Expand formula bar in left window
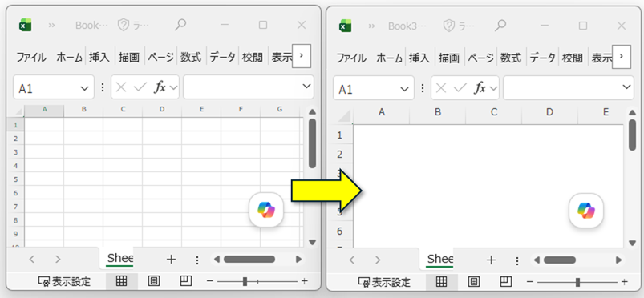Image resolution: width=644 pixels, height=298 pixels. [x=306, y=87]
